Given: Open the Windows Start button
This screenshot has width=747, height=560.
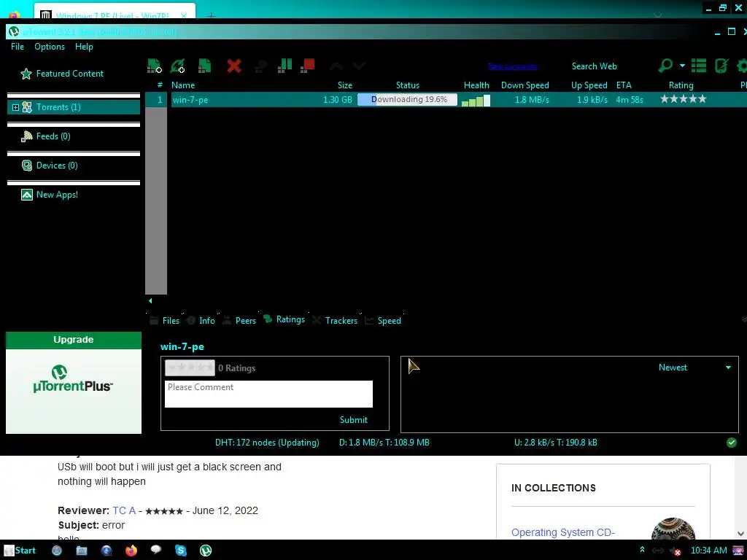Looking at the screenshot, I should point(20,551).
